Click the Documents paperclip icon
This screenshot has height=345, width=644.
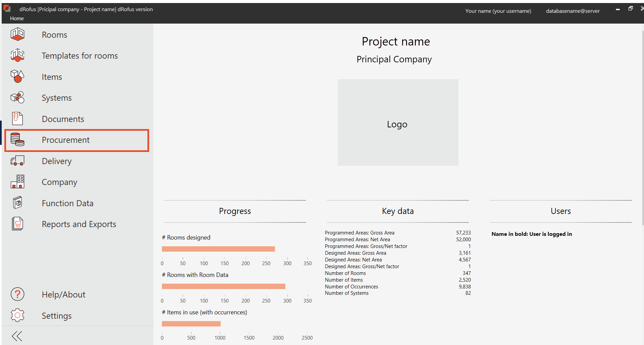tap(18, 119)
